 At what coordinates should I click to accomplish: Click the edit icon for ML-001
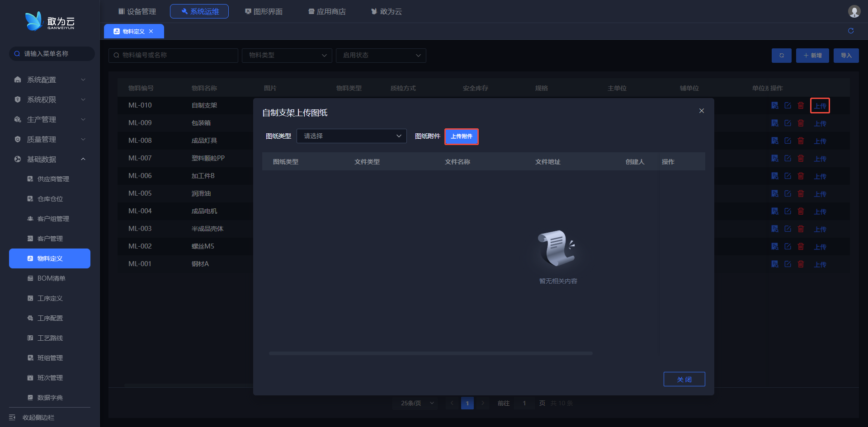coord(788,264)
